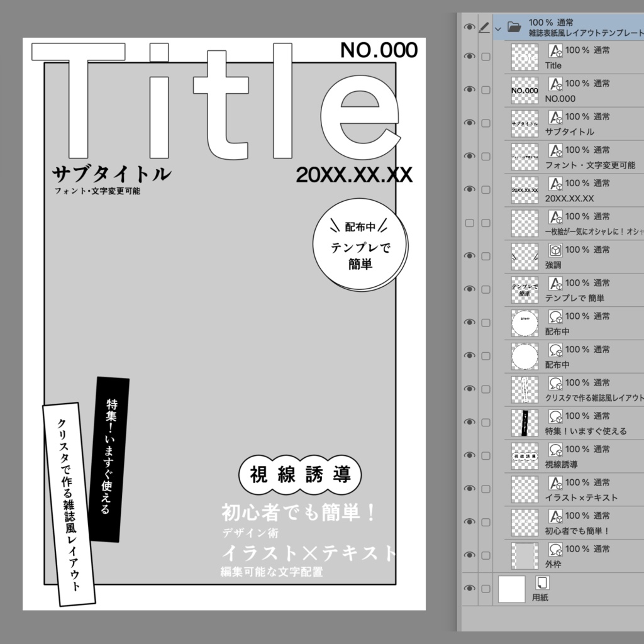Image resolution: width=644 pixels, height=644 pixels.
Task: Collapse the template folder using its chevron
Action: coord(497,28)
